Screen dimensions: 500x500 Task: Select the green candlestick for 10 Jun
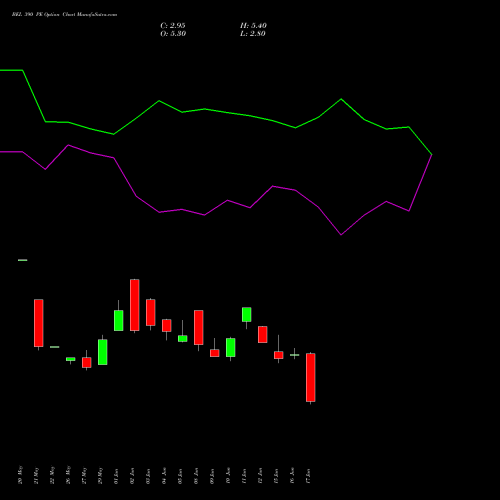click(x=231, y=347)
